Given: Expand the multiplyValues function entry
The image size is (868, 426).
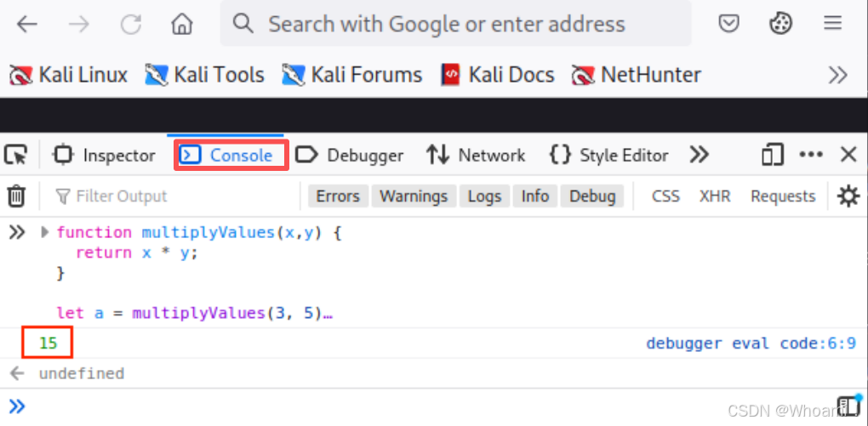Looking at the screenshot, I should pyautogui.click(x=45, y=232).
